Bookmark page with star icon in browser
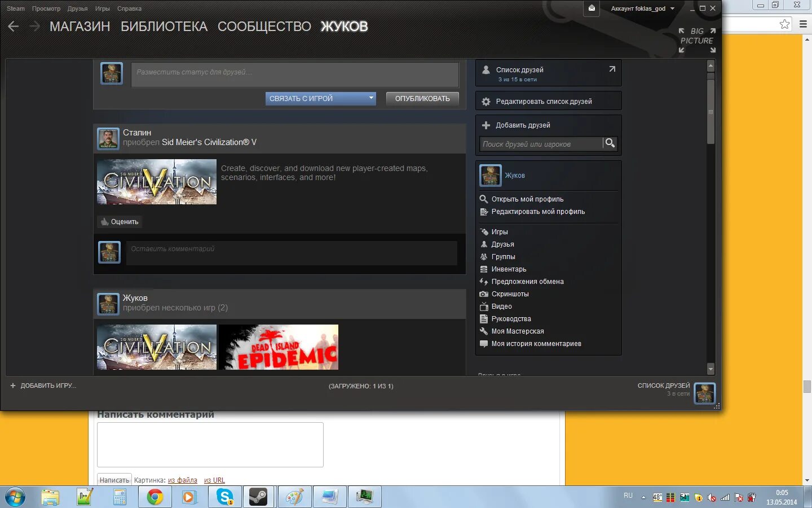 click(784, 24)
